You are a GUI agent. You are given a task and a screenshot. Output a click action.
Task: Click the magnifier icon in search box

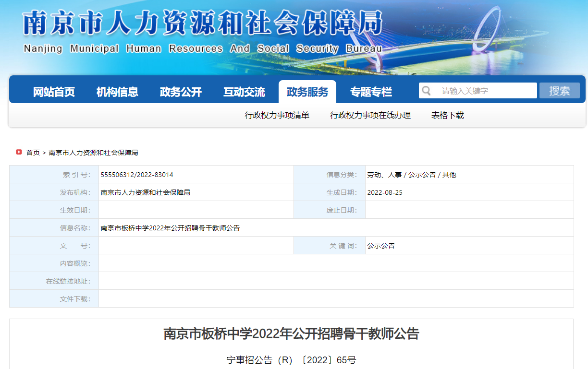pos(426,91)
